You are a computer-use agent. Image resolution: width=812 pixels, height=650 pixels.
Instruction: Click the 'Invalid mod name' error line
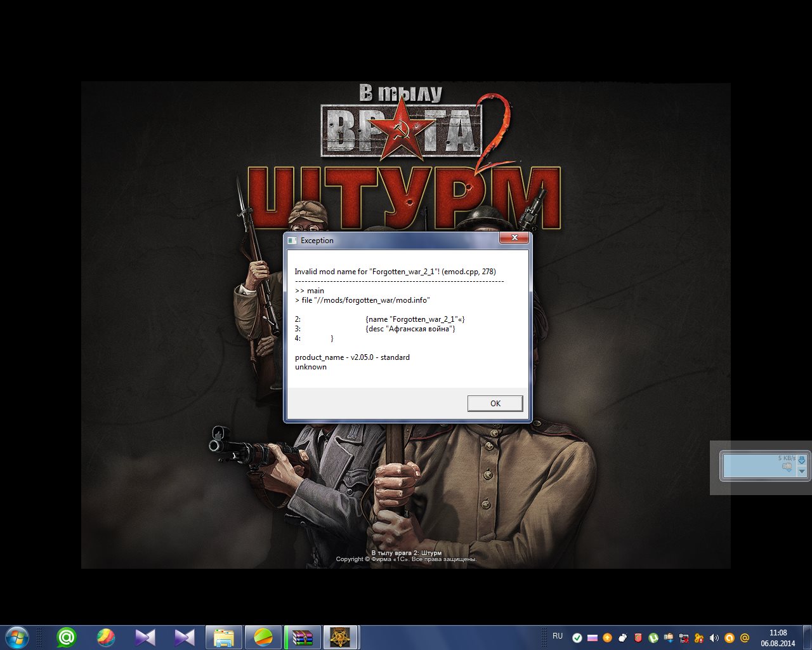[395, 272]
